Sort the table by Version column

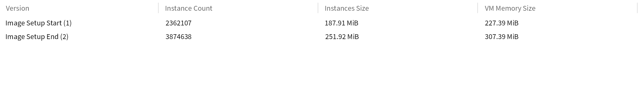pos(80,8)
